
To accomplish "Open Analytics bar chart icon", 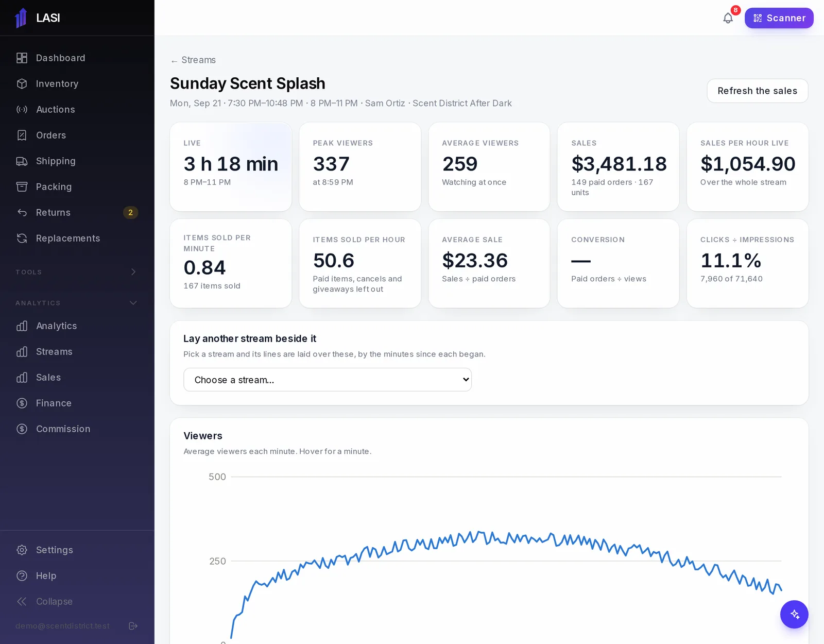I will click(x=22, y=326).
